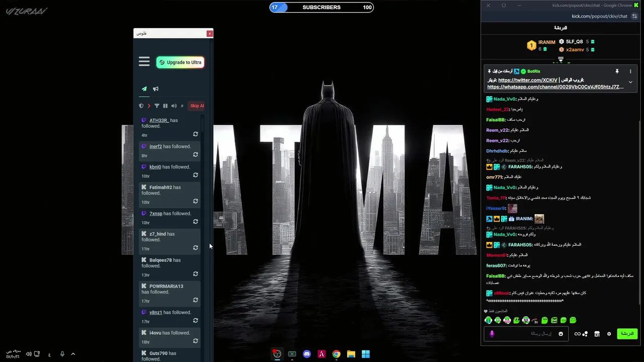This screenshot has width=644, height=362.
Task: Click the green chat send button
Action: point(627,334)
